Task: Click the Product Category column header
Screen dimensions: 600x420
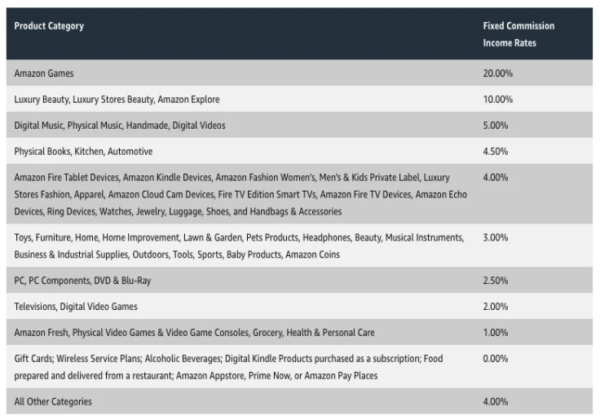Action: tap(49, 26)
